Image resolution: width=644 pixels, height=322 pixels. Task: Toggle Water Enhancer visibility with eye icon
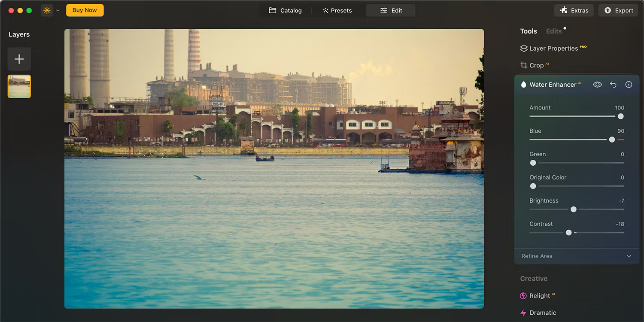click(597, 84)
